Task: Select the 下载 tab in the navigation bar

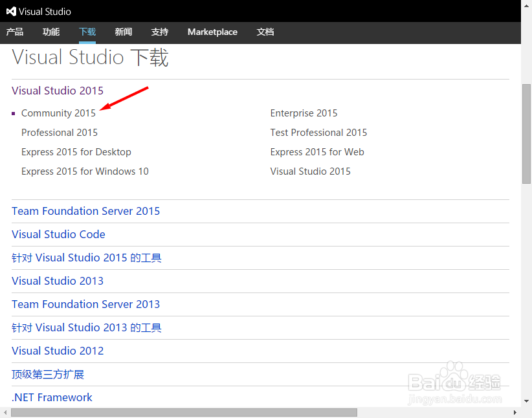Action: 87,32
